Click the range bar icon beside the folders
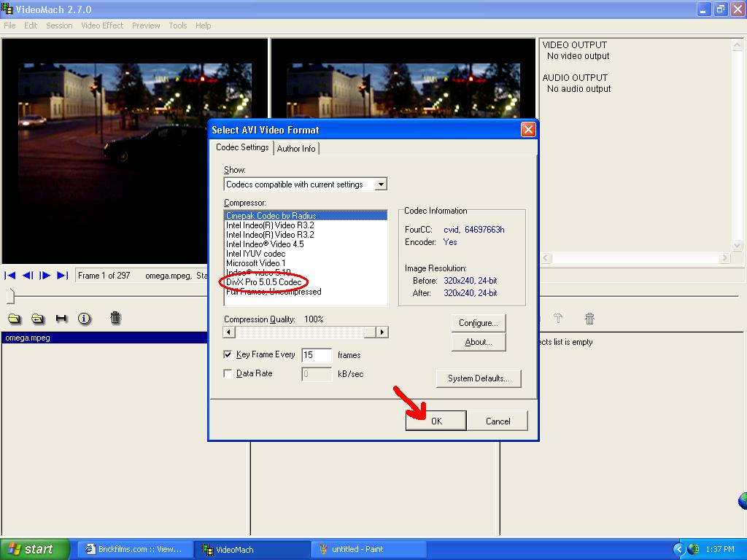This screenshot has width=747, height=560. (61, 319)
